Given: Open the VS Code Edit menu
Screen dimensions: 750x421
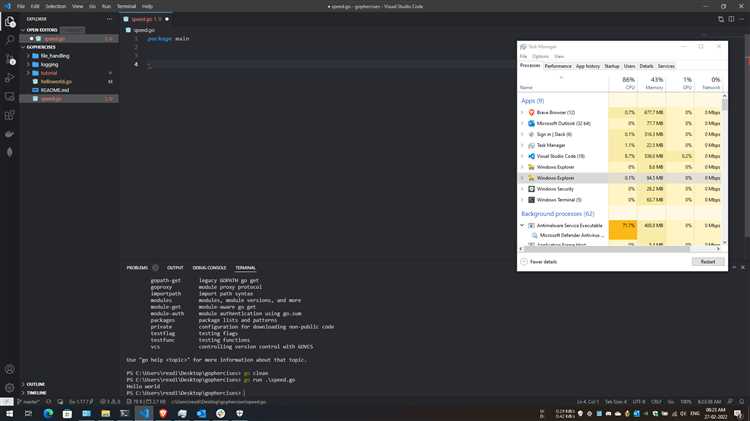Looking at the screenshot, I should coord(35,6).
